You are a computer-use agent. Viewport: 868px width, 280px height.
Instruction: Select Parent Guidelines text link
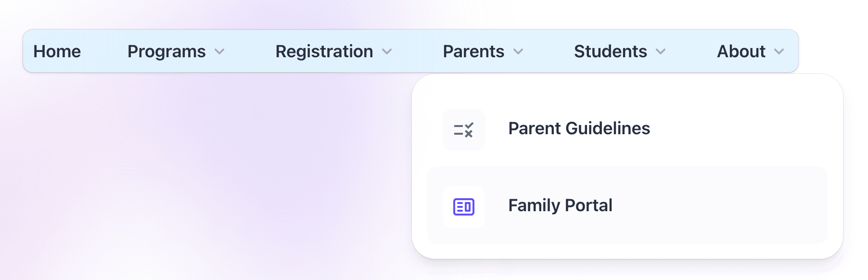pos(579,128)
